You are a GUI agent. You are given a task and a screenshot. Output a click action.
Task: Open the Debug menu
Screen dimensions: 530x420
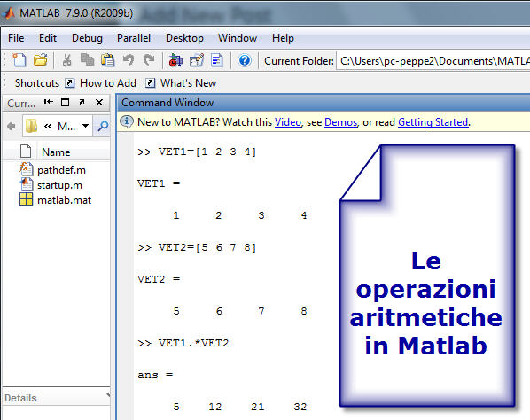pyautogui.click(x=87, y=38)
